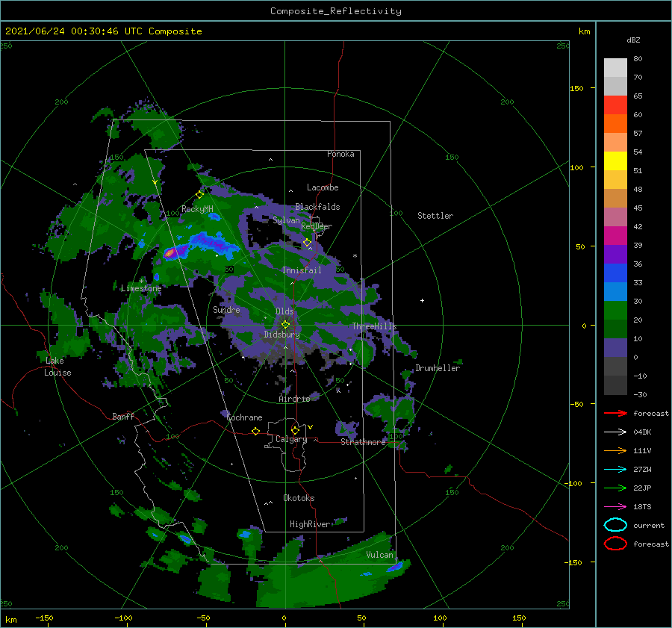
Task: Select the 39 dBZ purple swatch
Action: pos(615,254)
